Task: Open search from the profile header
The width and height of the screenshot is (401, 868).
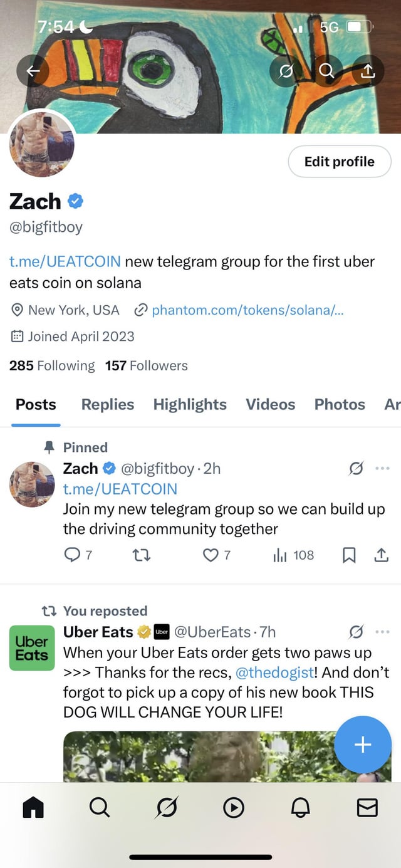Action: pyautogui.click(x=326, y=72)
